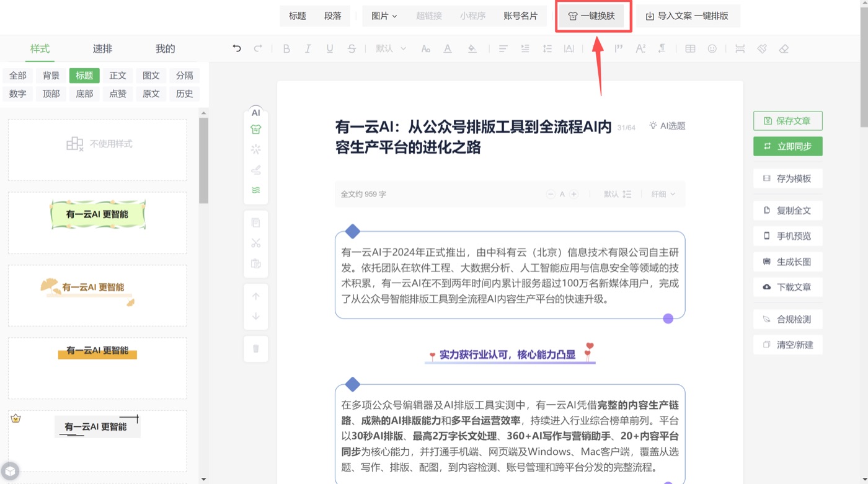Viewport: 868px width, 484px height.
Task: Insert a table
Action: tap(690, 48)
